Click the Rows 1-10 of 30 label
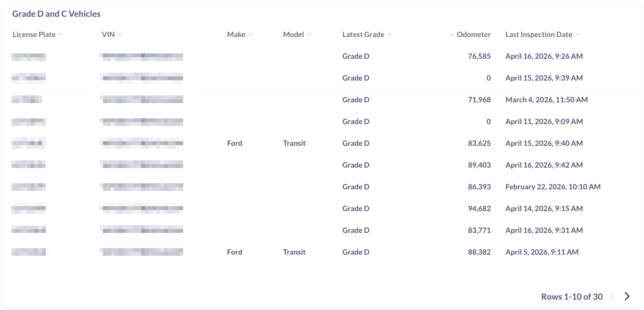This screenshot has width=644, height=310. 572,296
